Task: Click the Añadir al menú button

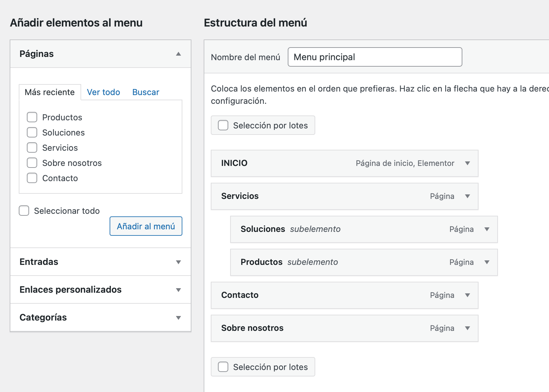Action: click(146, 226)
